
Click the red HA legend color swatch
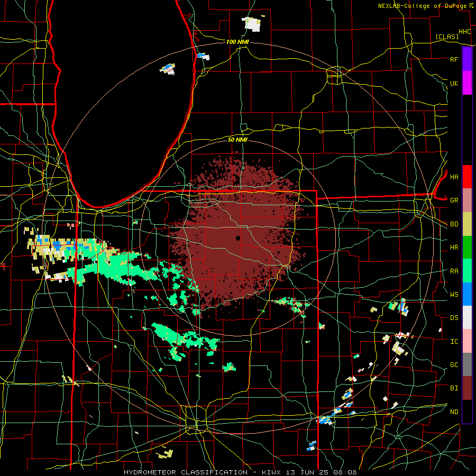pyautogui.click(x=467, y=177)
